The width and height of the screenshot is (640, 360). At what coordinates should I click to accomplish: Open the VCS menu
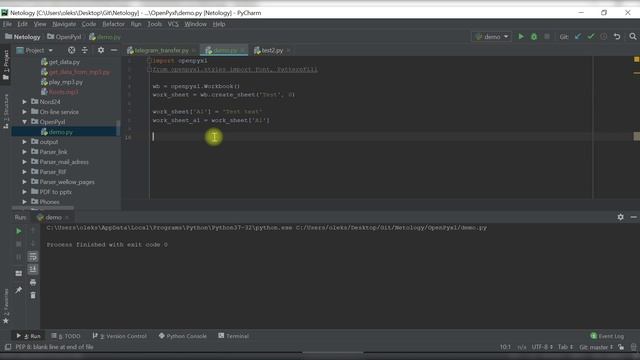coord(173,24)
